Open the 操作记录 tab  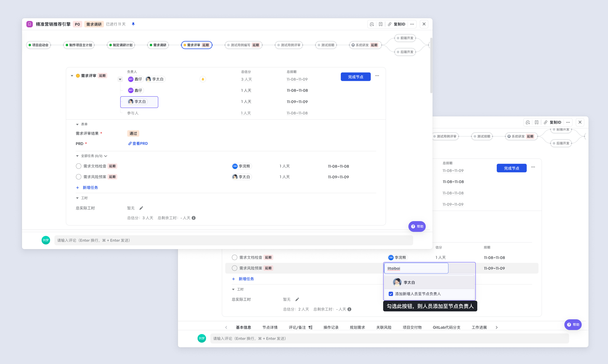[x=331, y=327]
